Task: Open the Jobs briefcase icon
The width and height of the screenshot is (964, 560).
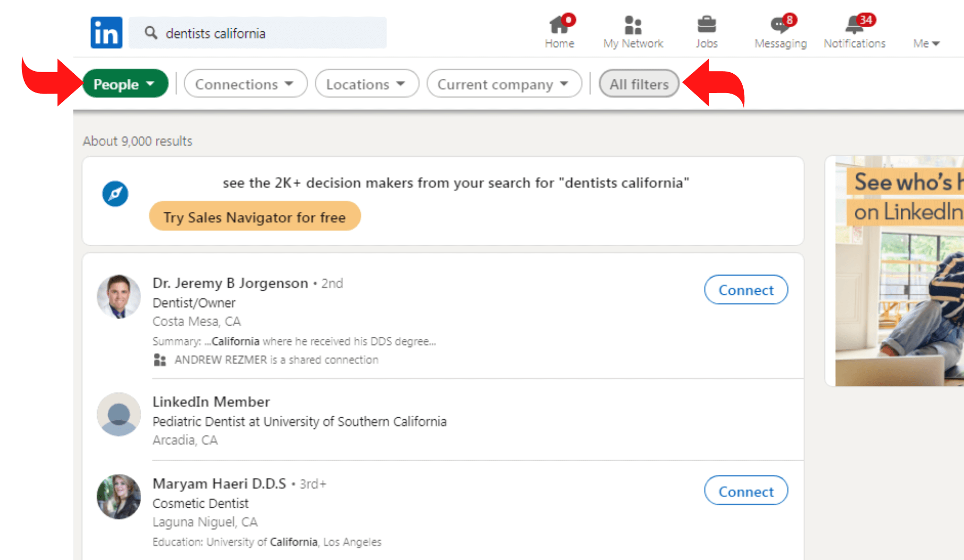Action: click(706, 25)
